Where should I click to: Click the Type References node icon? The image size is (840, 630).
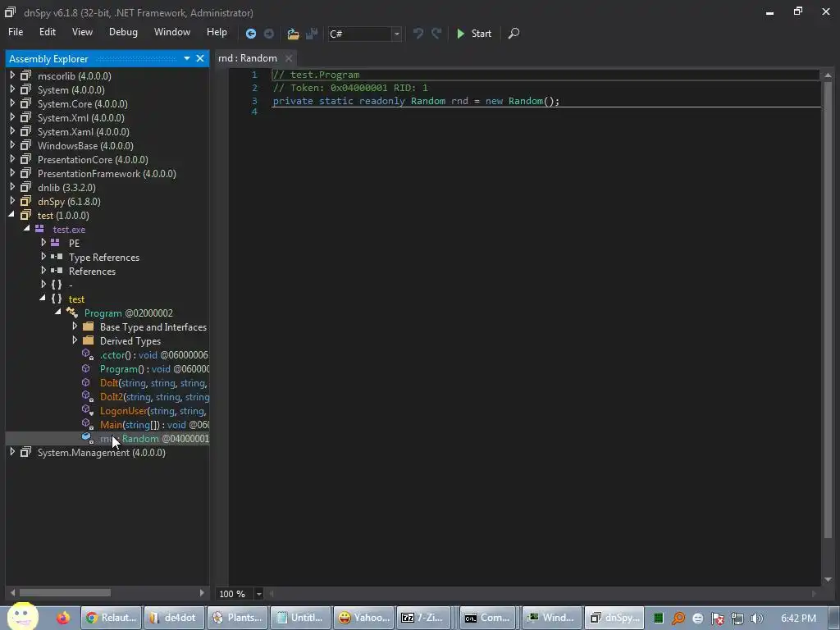coord(57,257)
